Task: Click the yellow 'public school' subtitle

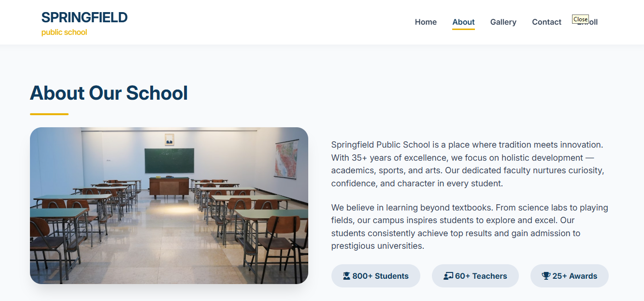Action: tap(64, 32)
